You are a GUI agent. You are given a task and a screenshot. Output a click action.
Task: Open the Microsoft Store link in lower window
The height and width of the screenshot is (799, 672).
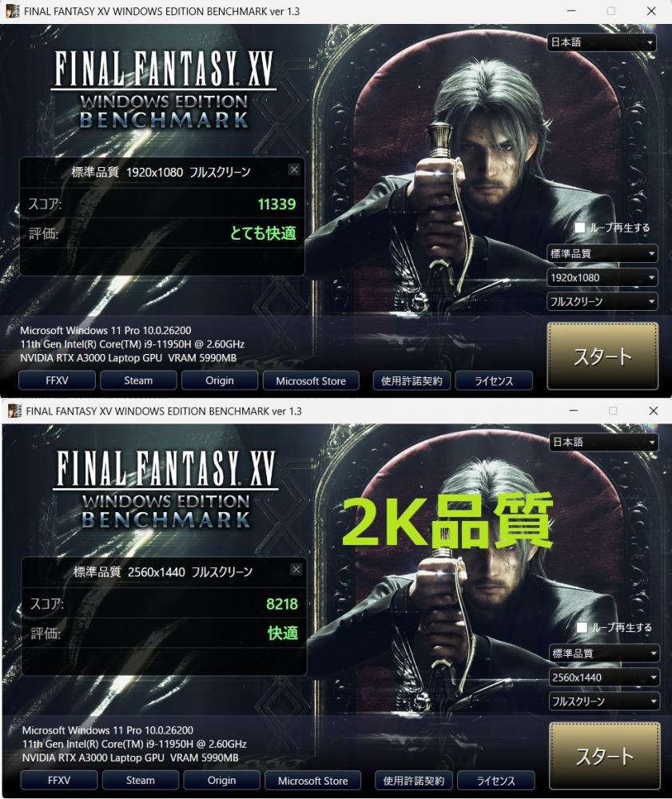click(312, 780)
